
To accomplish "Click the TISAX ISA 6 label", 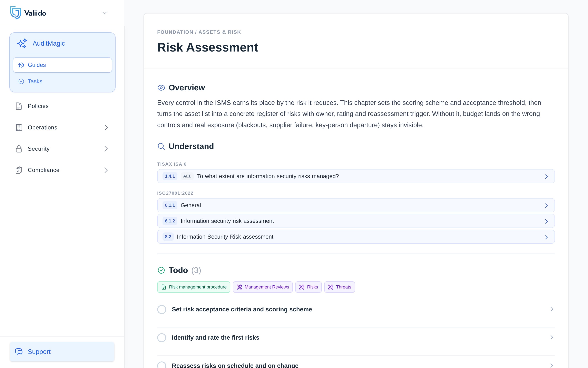I will 172,164.
